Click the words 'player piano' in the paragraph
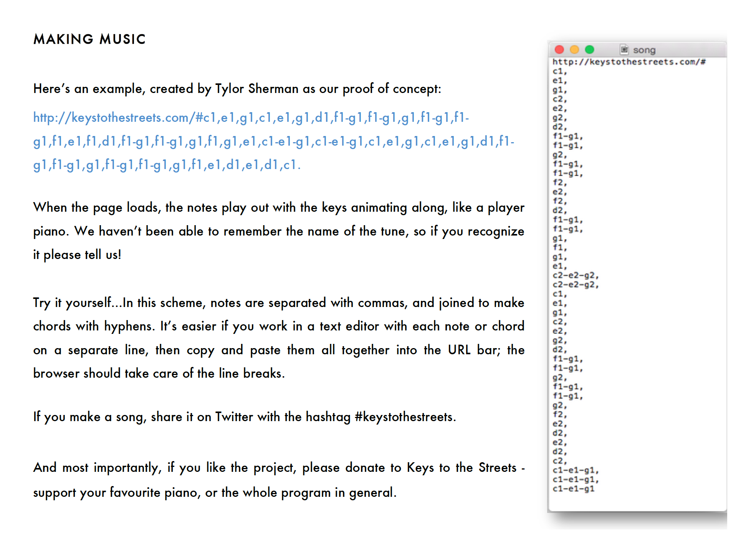The image size is (756, 536). click(x=506, y=208)
